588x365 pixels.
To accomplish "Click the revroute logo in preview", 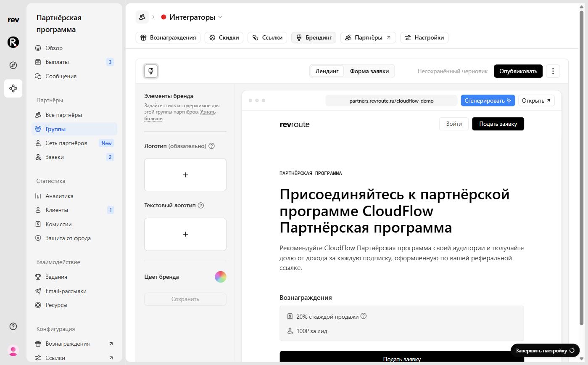I will point(295,124).
